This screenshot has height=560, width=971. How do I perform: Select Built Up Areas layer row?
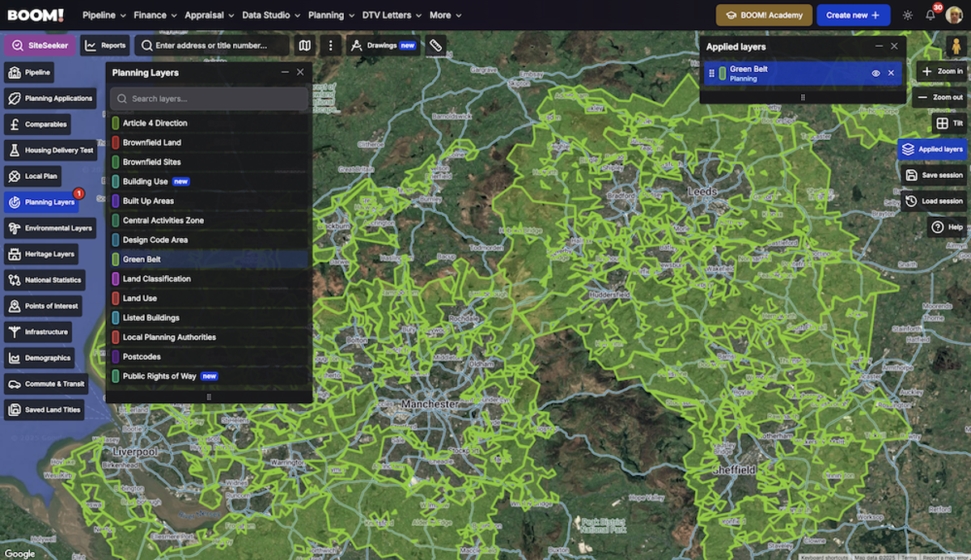point(209,201)
